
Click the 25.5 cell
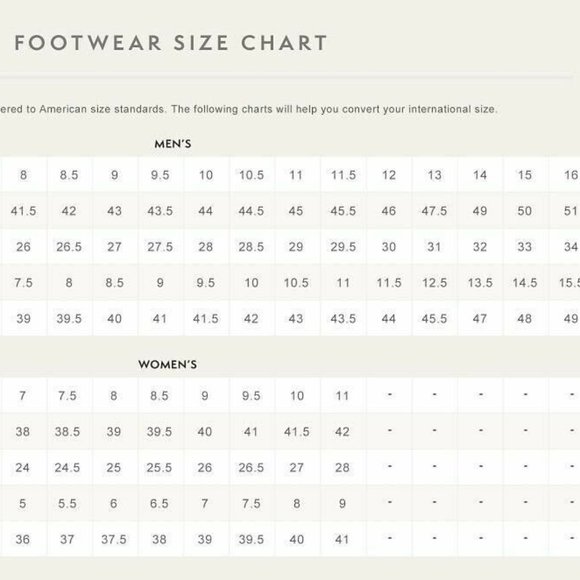pos(159,468)
